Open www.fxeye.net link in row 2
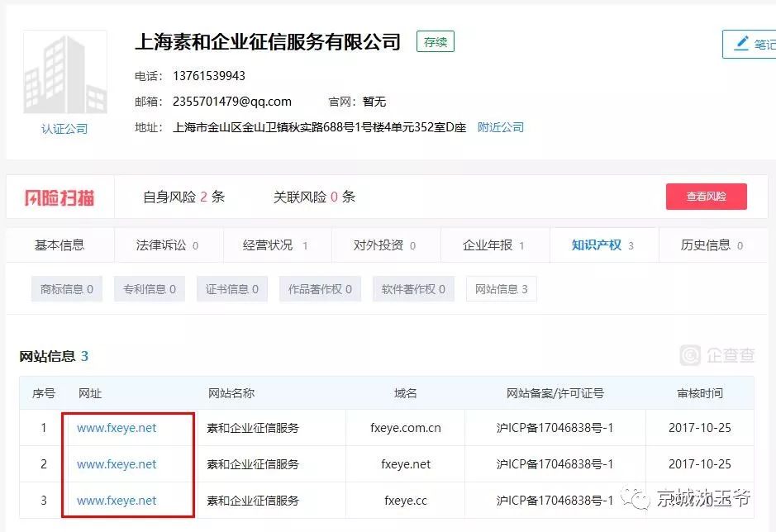The image size is (776, 532). [117, 464]
